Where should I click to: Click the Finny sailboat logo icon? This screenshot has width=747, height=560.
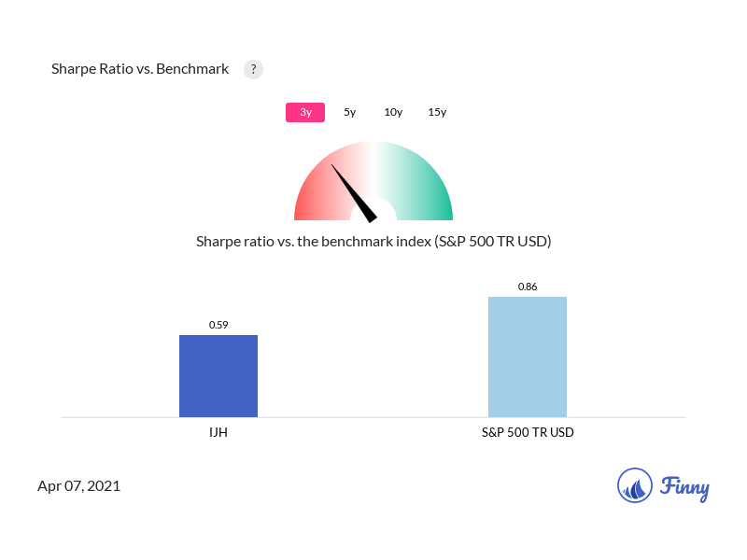point(635,485)
